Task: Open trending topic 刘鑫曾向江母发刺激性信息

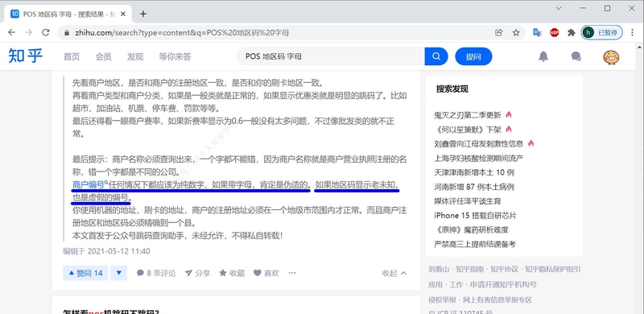Action: pyautogui.click(x=478, y=144)
